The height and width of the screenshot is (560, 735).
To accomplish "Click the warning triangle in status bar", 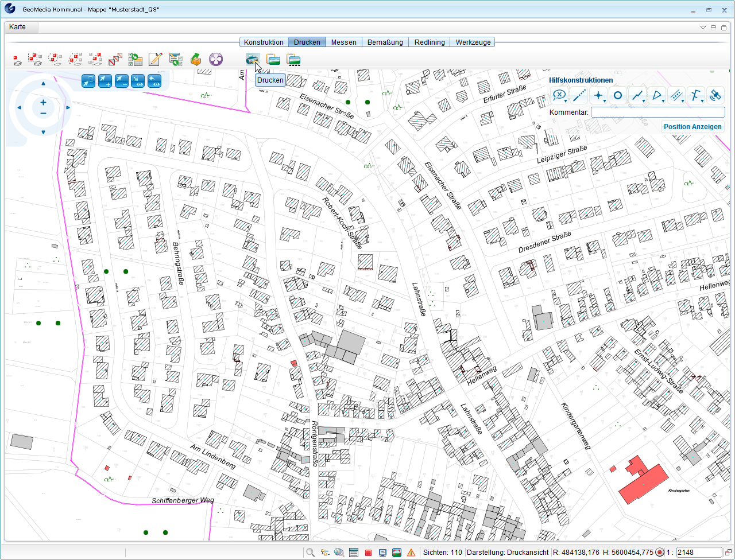I will tap(411, 553).
